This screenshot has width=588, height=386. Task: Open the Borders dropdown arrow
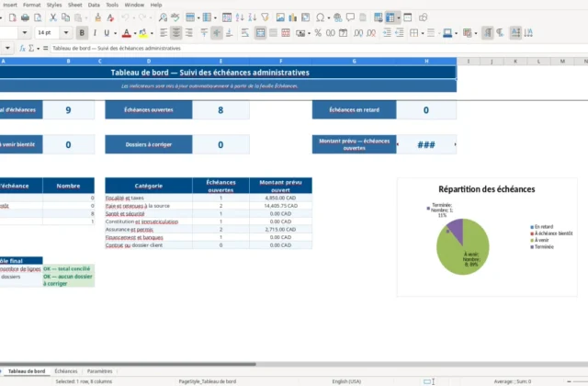click(423, 33)
